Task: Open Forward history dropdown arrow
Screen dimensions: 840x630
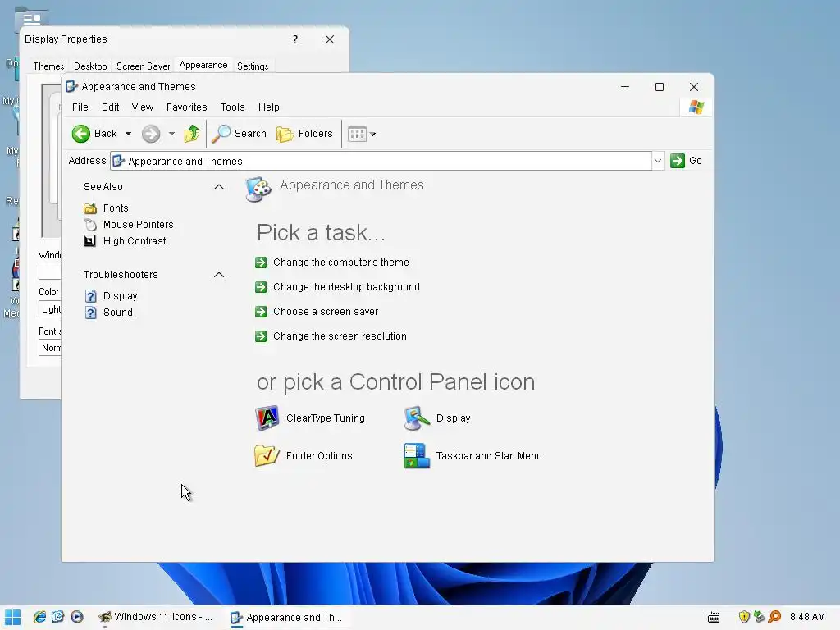Action: pos(171,134)
